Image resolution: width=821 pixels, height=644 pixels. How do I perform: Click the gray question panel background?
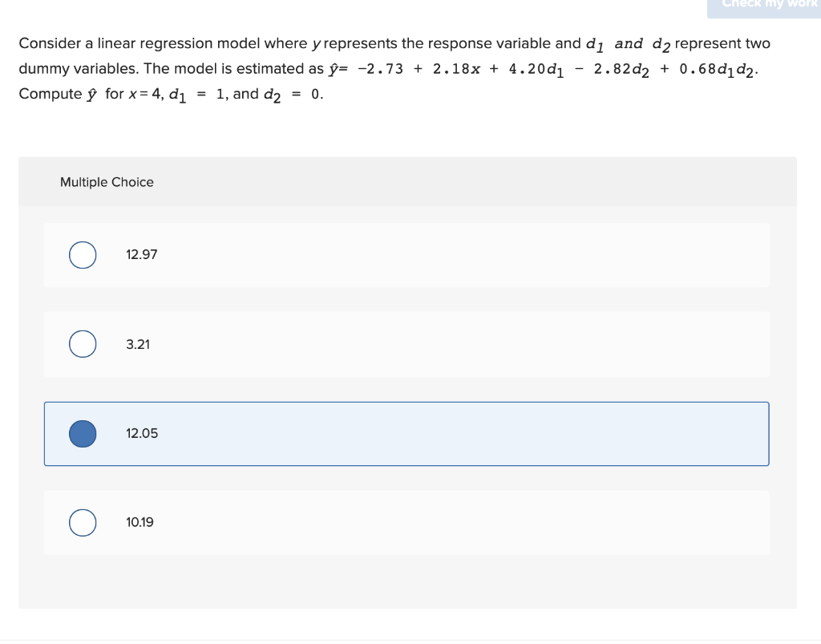(407, 585)
